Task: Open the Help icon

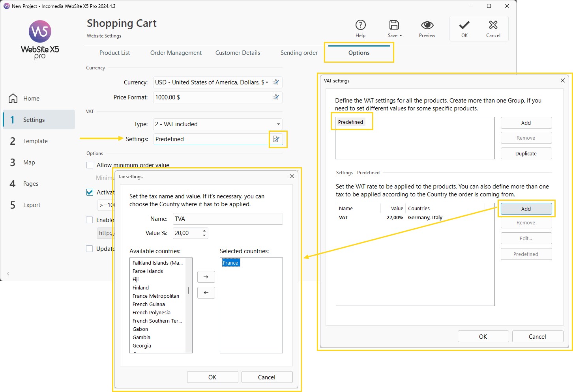Action: (360, 25)
